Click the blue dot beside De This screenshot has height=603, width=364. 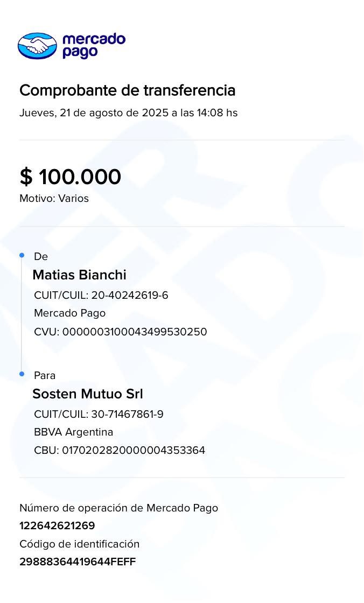(x=22, y=255)
